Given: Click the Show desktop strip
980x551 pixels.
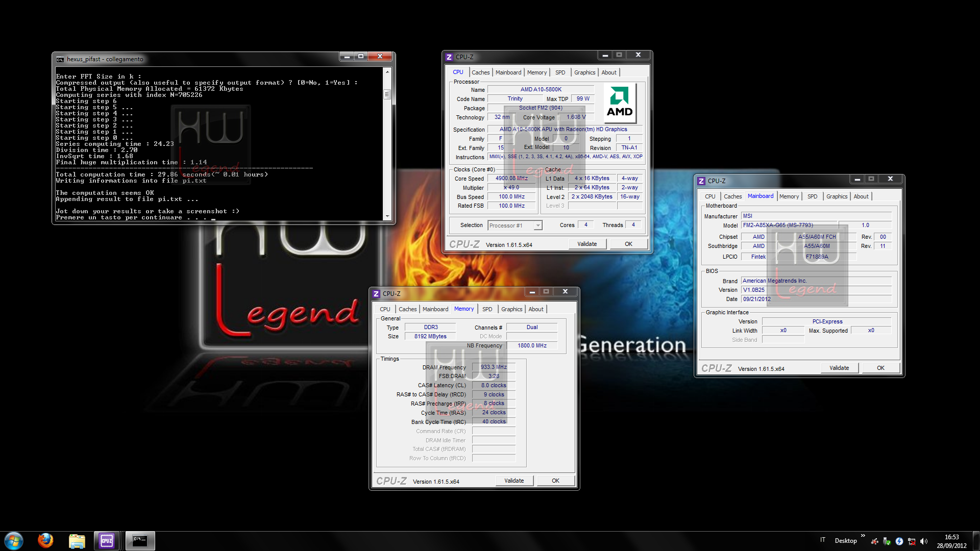Looking at the screenshot, I should point(976,541).
